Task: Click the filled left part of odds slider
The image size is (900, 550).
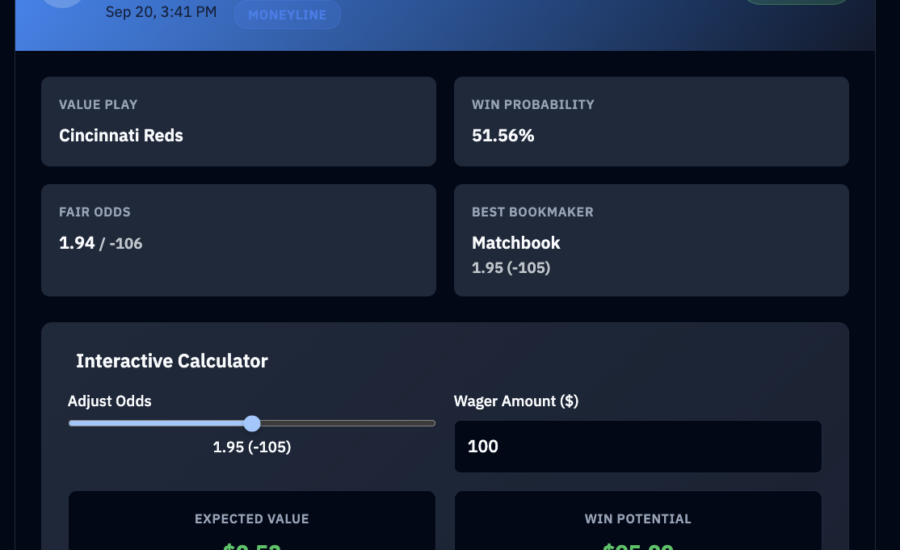Action: coord(158,423)
